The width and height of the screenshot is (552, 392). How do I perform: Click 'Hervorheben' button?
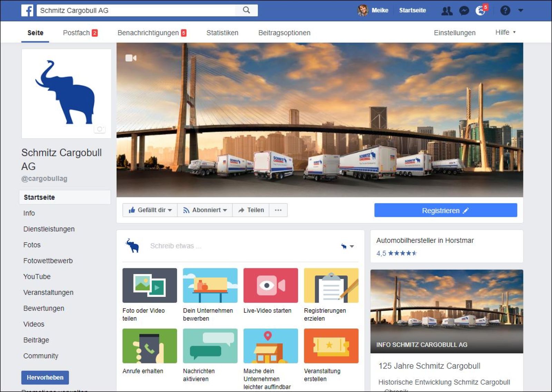pos(45,378)
